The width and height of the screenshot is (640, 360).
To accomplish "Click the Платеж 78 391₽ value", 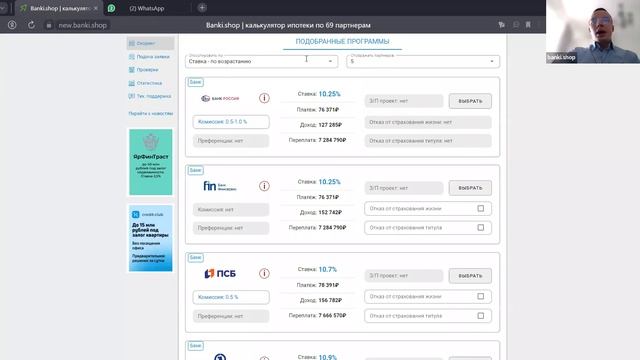I will (329, 285).
